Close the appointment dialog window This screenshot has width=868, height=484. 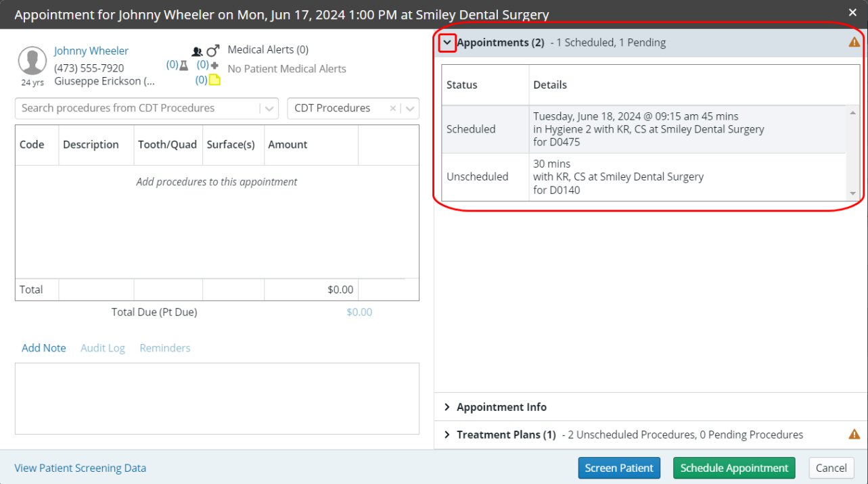[852, 12]
